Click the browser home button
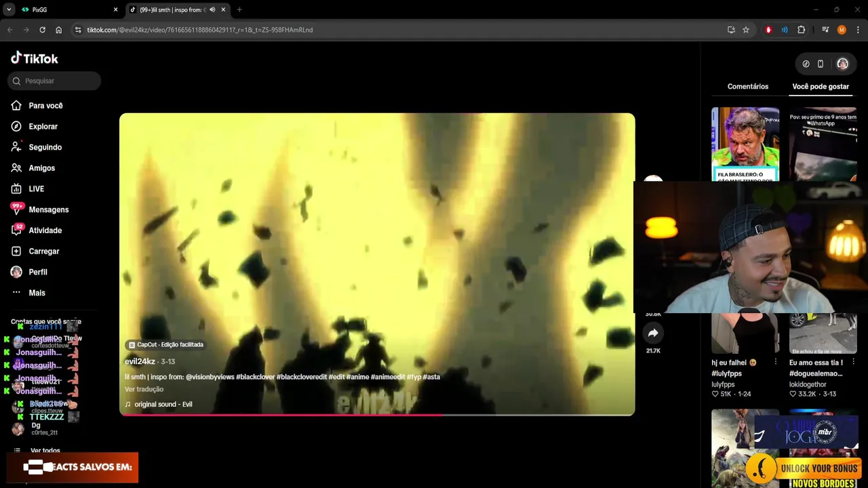This screenshot has width=868, height=488. (x=58, y=30)
